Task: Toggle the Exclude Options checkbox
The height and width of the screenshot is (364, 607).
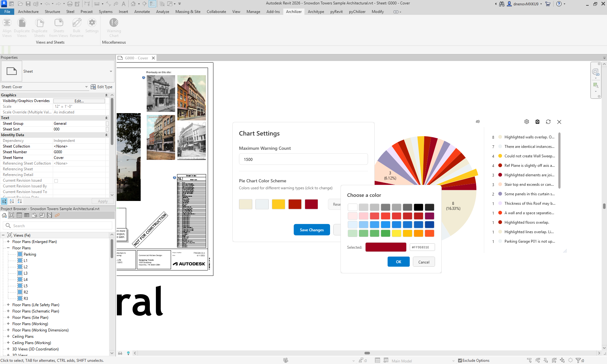Action: (x=460, y=361)
